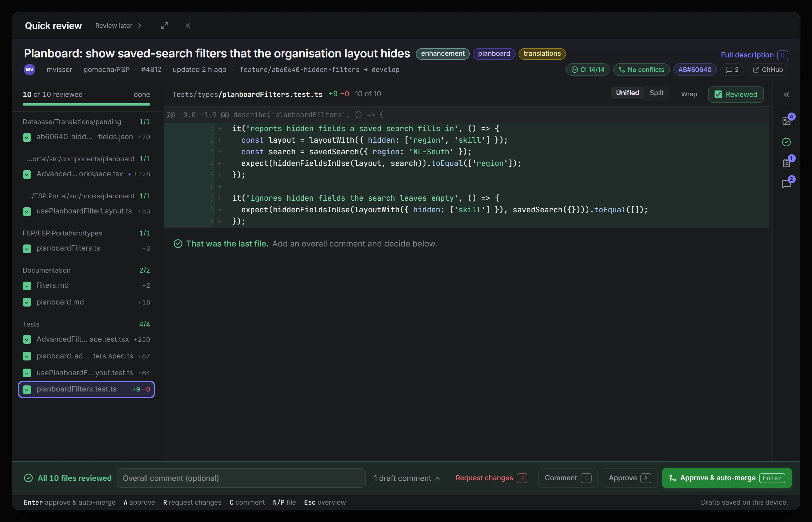Uncheck reviewed box for planboard-ad...ters.spec.ts

pos(27,356)
